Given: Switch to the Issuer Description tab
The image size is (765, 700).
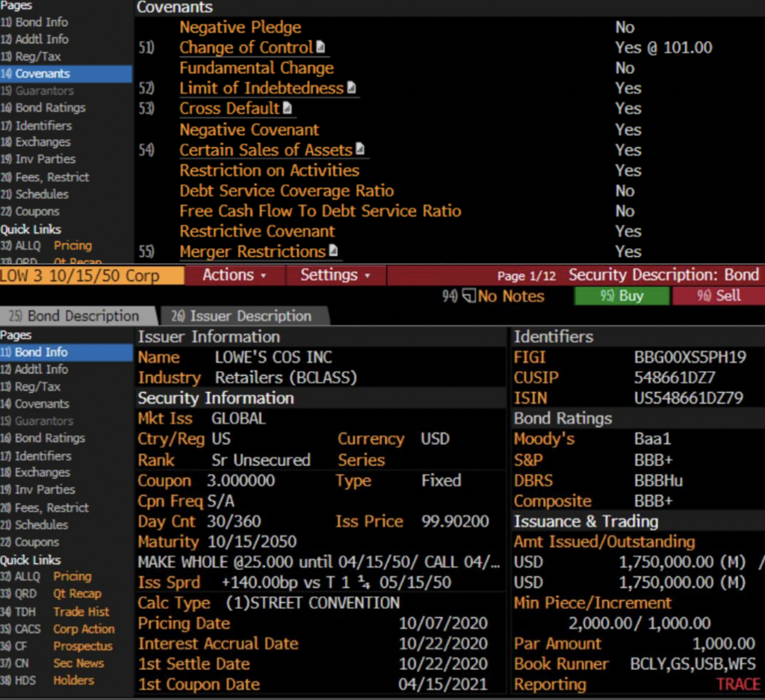Looking at the screenshot, I should coord(245,316).
